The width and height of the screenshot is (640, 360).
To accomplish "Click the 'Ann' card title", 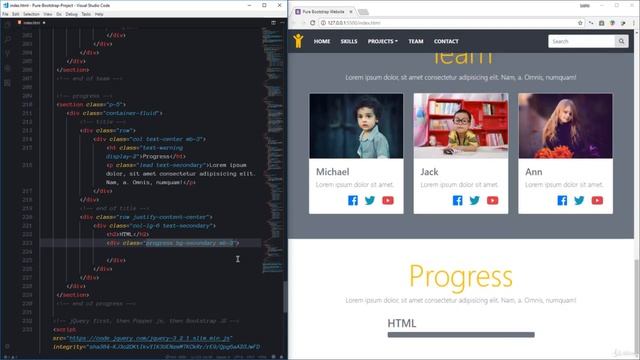I will (x=534, y=172).
